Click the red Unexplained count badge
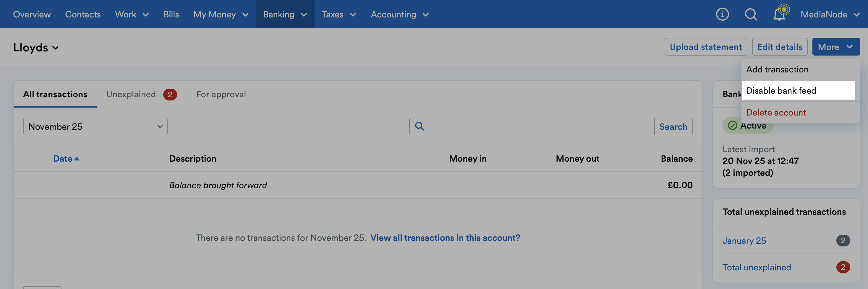The height and width of the screenshot is (289, 868). [170, 95]
